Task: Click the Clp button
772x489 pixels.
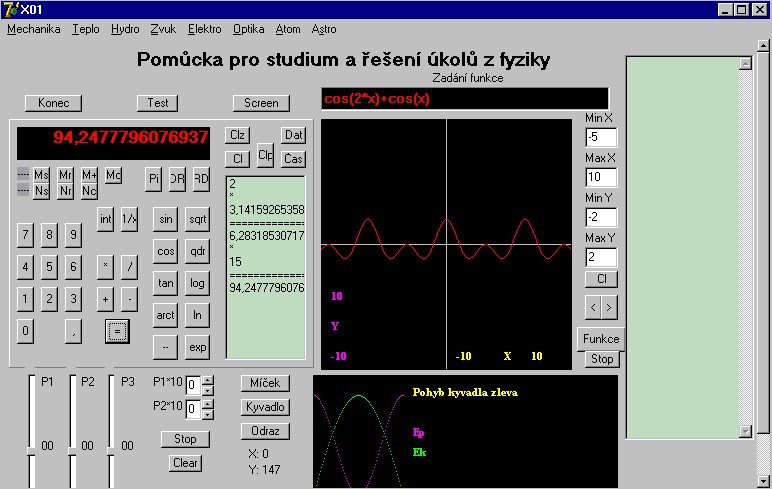Action: pyautogui.click(x=265, y=156)
